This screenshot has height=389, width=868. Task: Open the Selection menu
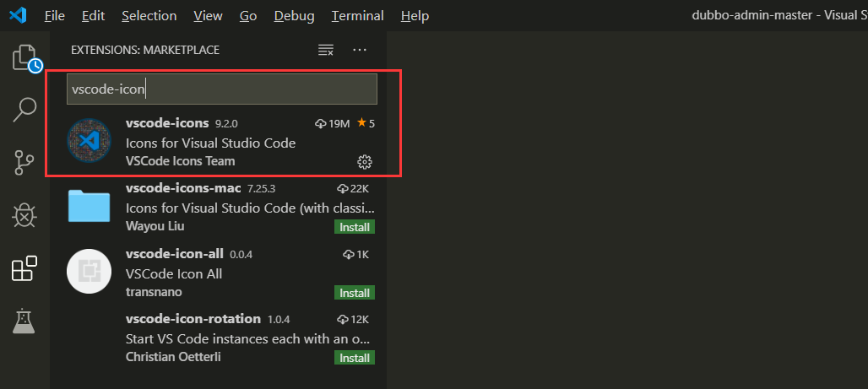[149, 16]
